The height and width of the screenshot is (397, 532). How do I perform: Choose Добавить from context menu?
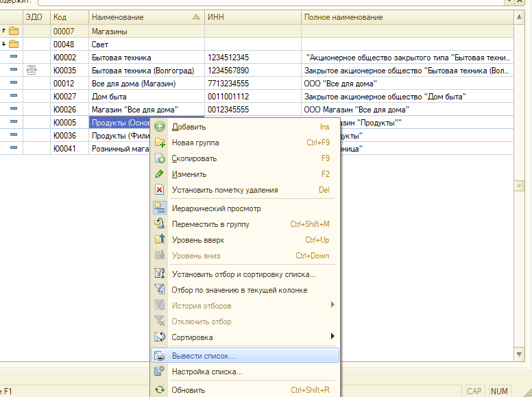click(245, 127)
